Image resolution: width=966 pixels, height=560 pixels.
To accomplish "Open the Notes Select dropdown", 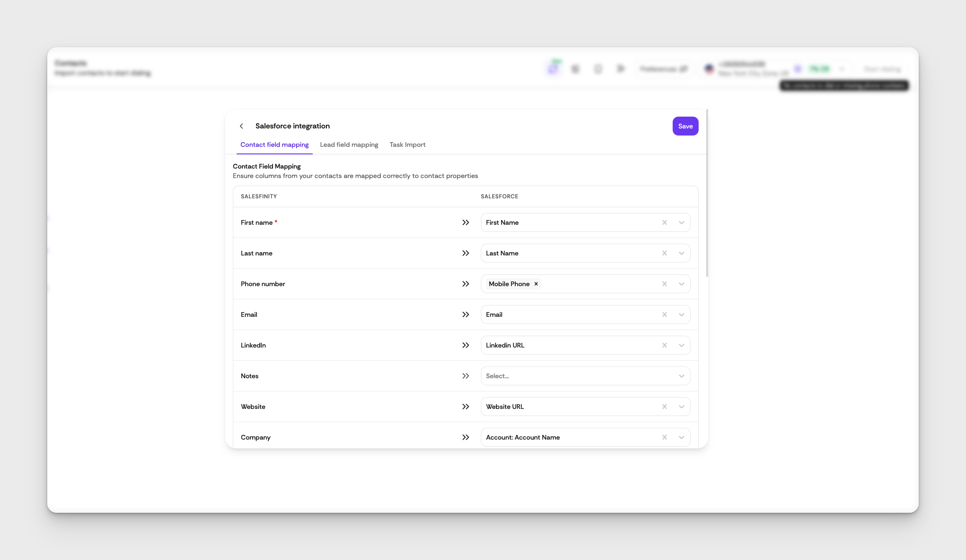I will [x=585, y=376].
